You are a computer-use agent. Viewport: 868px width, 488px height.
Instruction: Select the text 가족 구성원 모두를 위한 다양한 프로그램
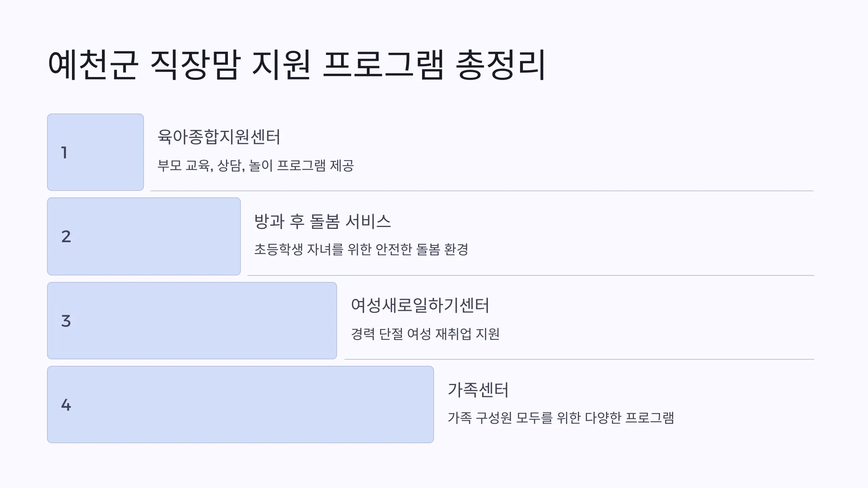(x=561, y=418)
